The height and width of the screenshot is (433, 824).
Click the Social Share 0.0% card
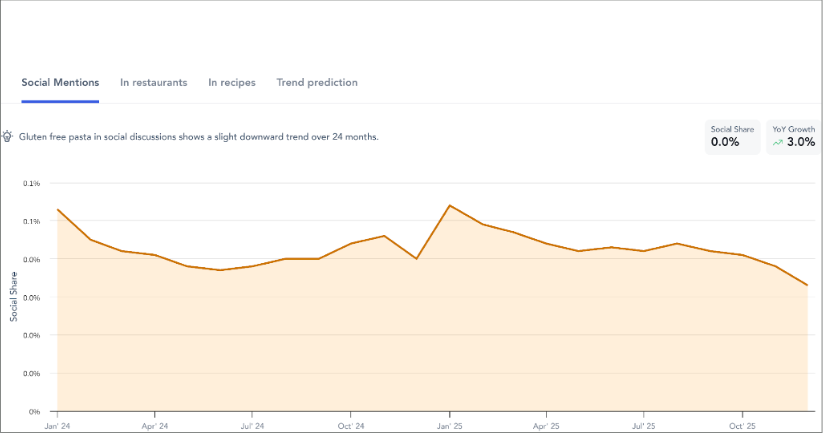pos(731,137)
